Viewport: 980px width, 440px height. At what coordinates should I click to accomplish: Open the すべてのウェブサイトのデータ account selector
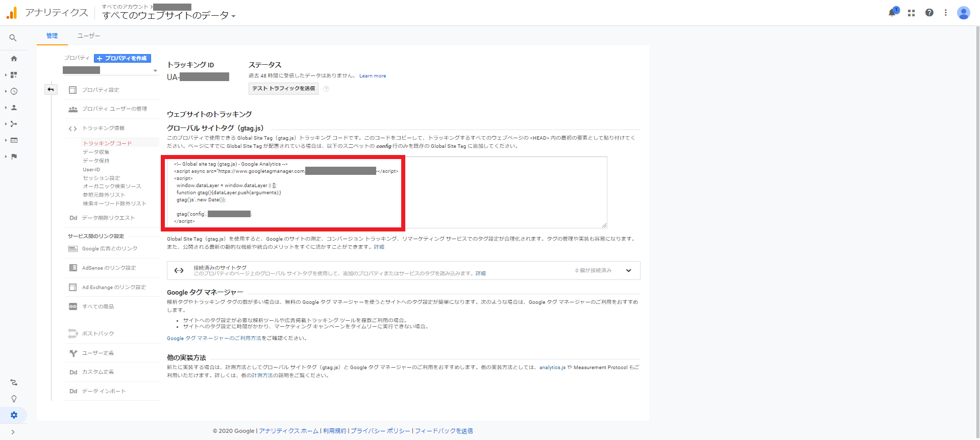[168, 15]
